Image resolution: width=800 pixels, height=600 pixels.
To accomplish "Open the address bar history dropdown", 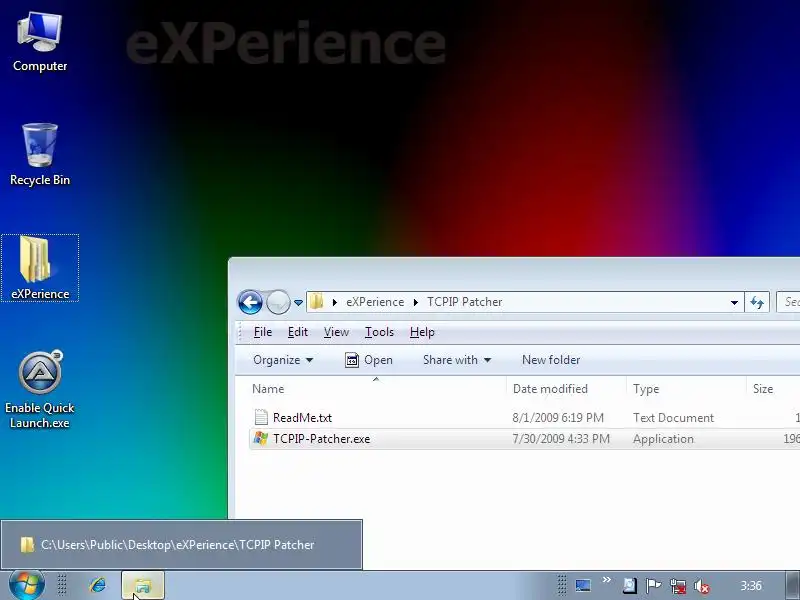I will [734, 302].
